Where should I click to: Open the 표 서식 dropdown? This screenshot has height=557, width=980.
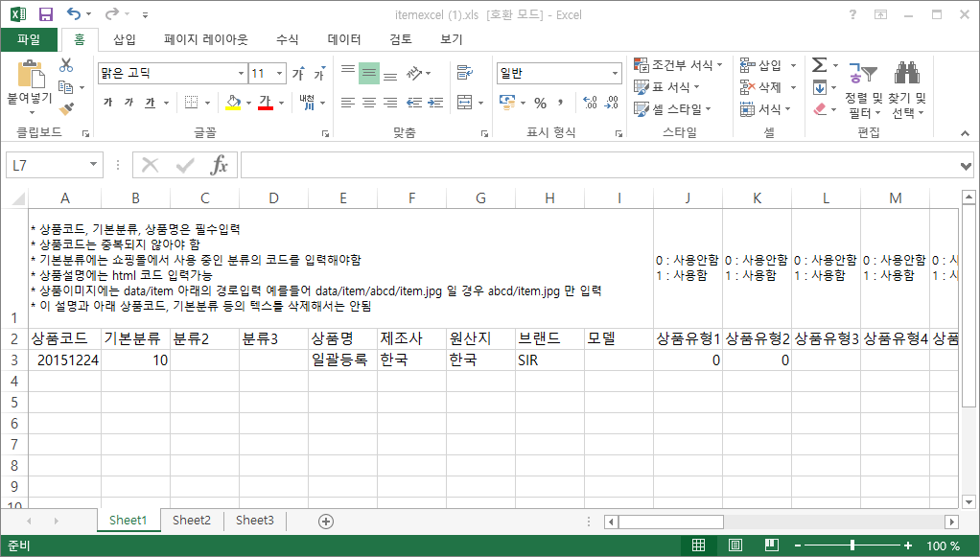point(666,87)
